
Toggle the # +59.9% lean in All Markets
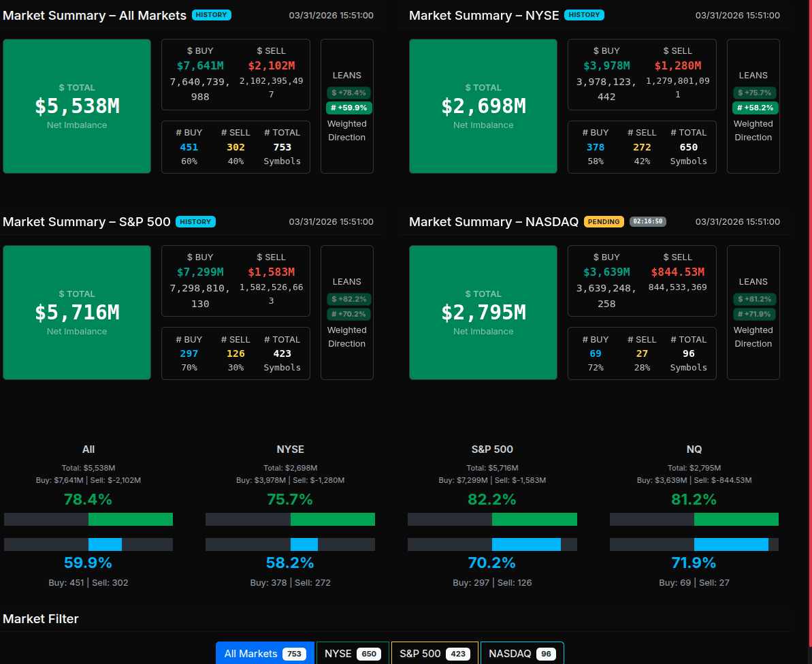[349, 108]
